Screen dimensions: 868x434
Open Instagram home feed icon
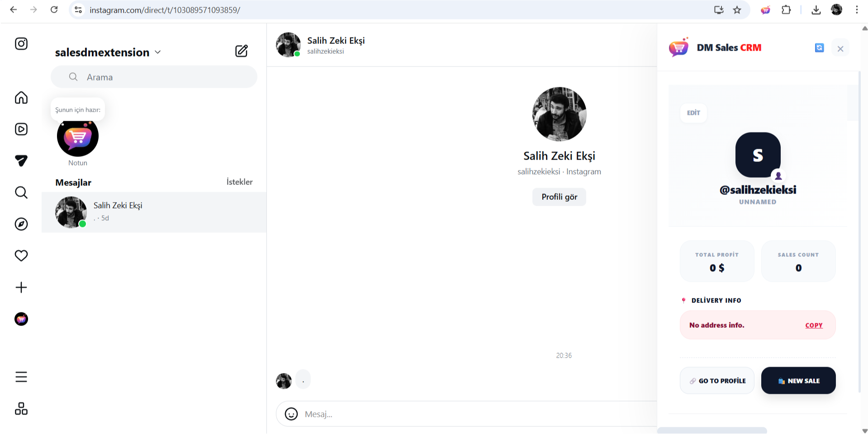tap(21, 98)
